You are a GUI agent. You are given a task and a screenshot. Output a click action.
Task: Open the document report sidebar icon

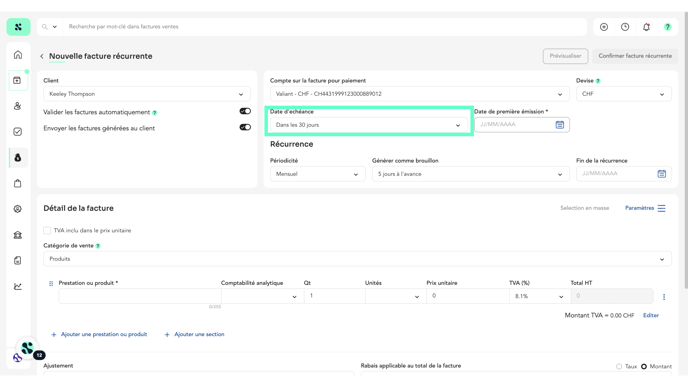point(18,261)
